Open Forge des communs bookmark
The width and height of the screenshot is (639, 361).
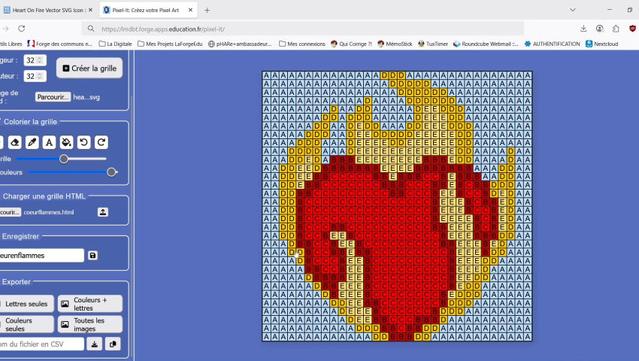tap(60, 44)
